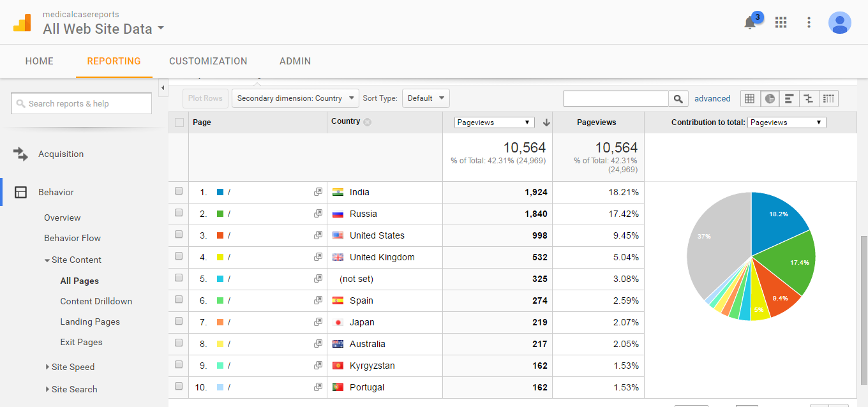This screenshot has width=868, height=407.
Task: Click the Google Analytics logo
Action: click(x=22, y=22)
